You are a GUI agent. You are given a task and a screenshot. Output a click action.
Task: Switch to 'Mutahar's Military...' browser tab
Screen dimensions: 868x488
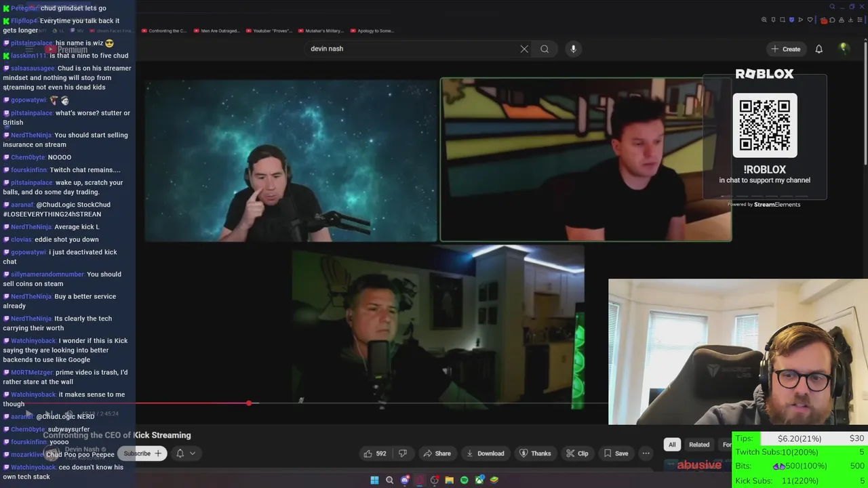[x=321, y=30]
